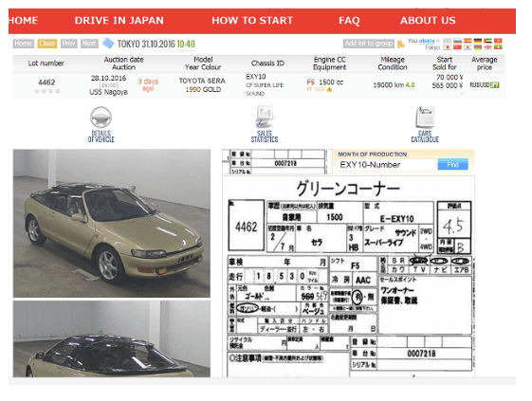
Task: Go to the Prev lot
Action: [x=69, y=44]
